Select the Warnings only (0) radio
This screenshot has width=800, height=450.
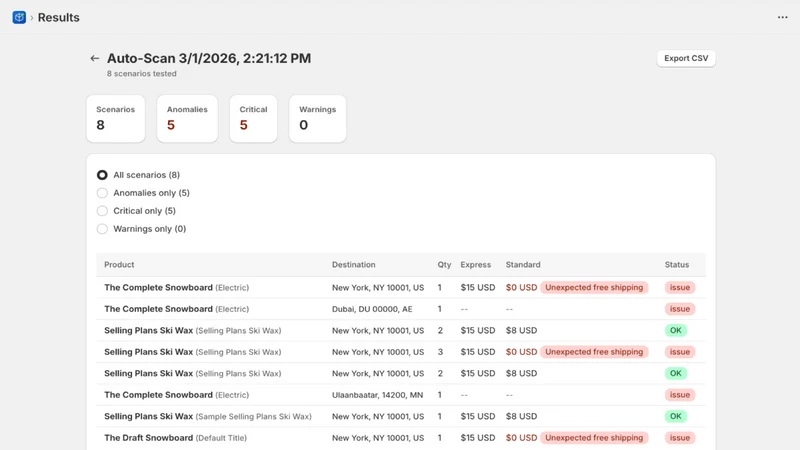point(102,229)
